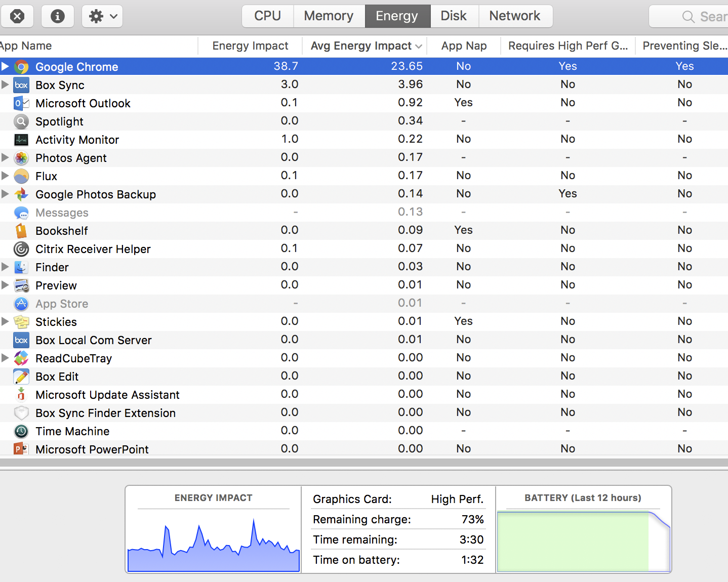Open the Memory tab

[329, 16]
